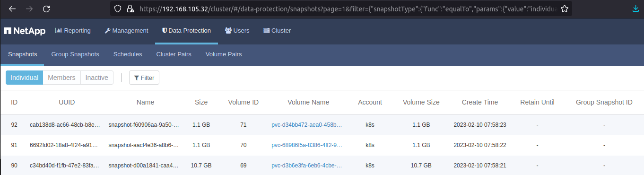Image resolution: width=644 pixels, height=175 pixels.
Task: Open the Management menu
Action: 126,31
